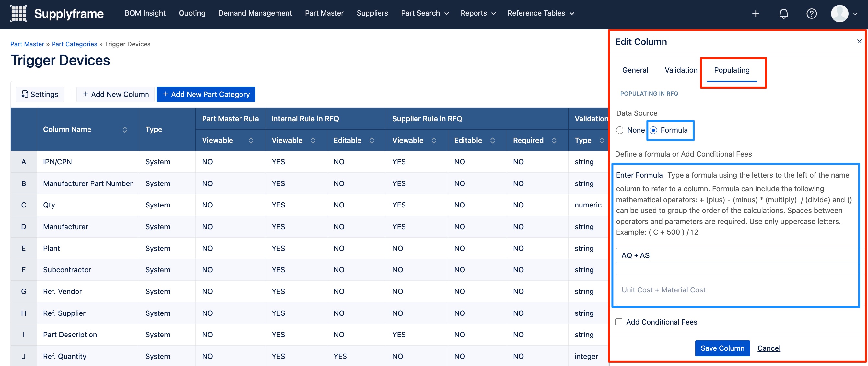Click the user avatar picture
This screenshot has width=868, height=366.
click(839, 14)
